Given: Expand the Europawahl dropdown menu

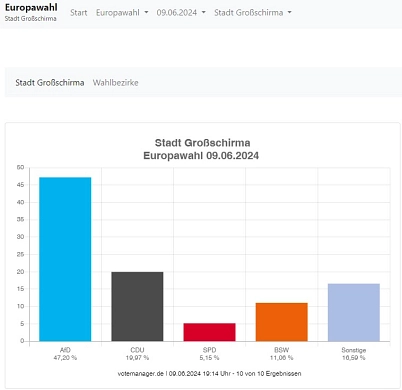Looking at the screenshot, I should click(122, 13).
